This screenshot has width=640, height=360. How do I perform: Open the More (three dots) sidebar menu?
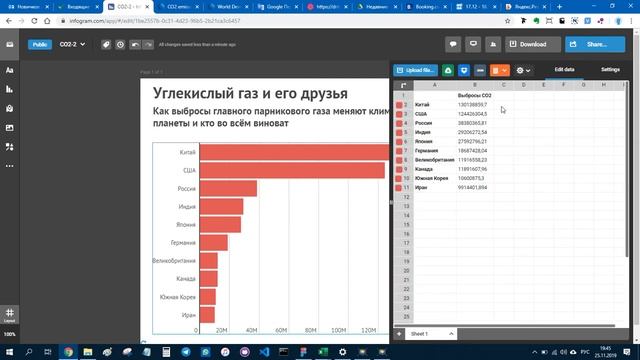[9, 166]
